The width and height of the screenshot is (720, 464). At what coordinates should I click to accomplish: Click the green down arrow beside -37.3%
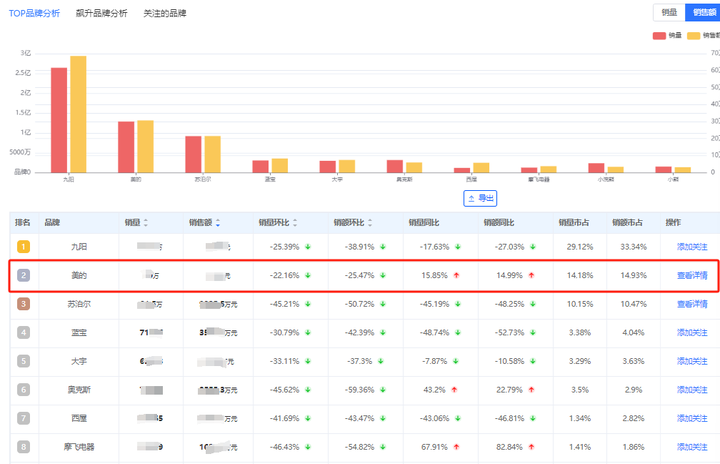tap(381, 361)
